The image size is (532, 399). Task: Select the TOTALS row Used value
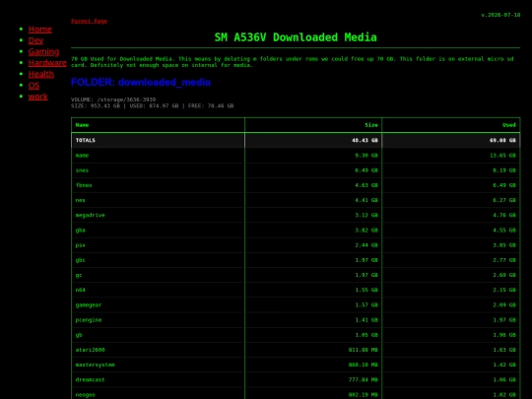[502, 140]
